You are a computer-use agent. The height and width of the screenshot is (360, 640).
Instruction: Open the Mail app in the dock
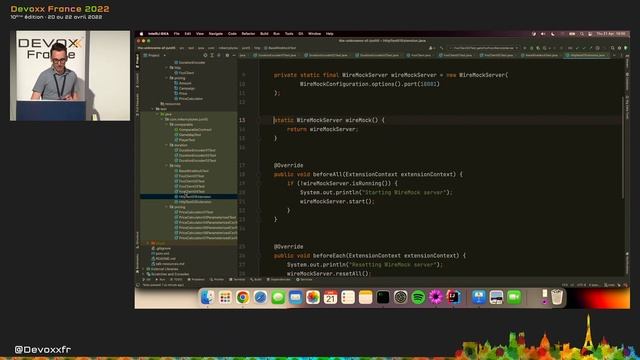pos(296,297)
